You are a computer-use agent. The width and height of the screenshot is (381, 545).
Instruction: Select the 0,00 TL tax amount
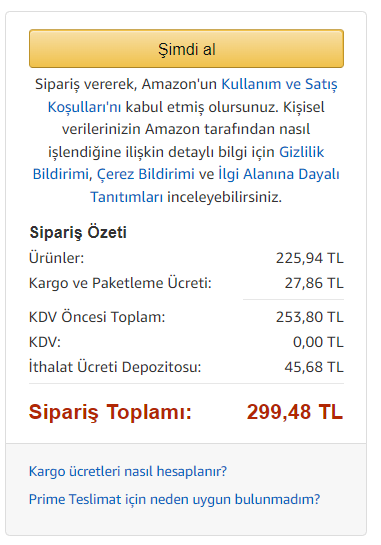tap(318, 342)
